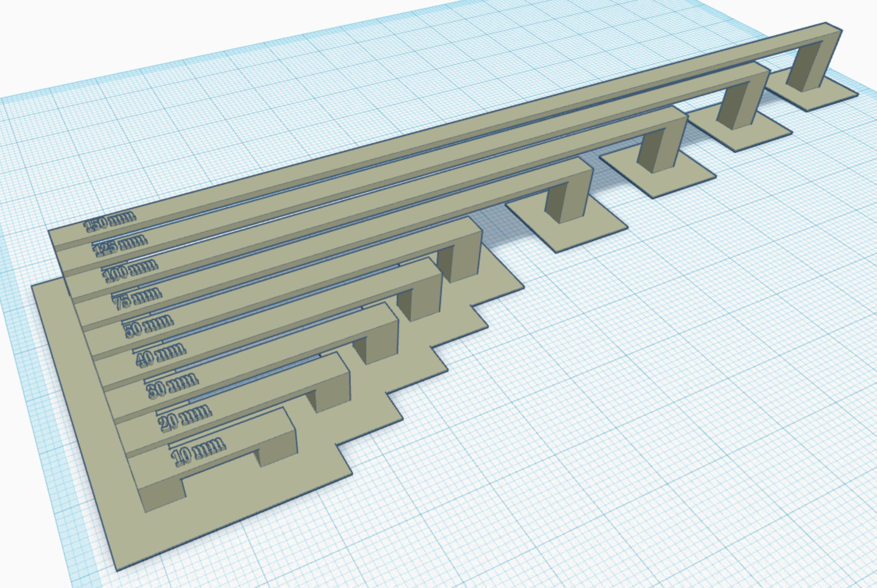Select the embossed "10 mm" label

pyautogui.click(x=198, y=452)
